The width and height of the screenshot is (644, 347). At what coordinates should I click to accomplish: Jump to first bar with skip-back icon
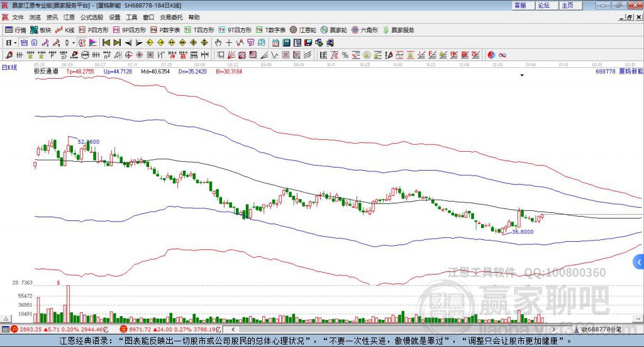(106, 43)
